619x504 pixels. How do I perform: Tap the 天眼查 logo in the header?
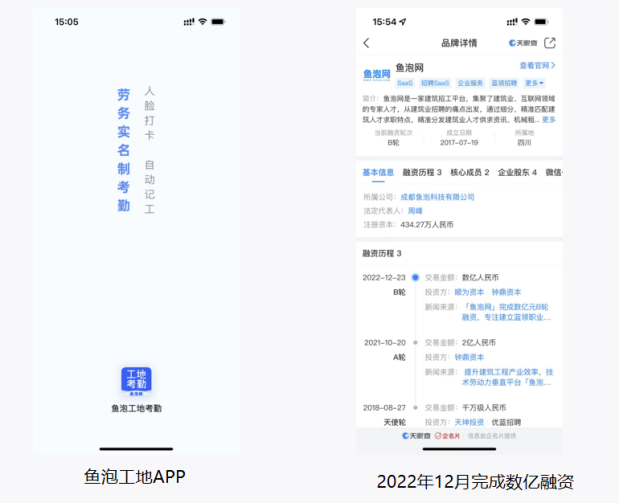point(523,43)
